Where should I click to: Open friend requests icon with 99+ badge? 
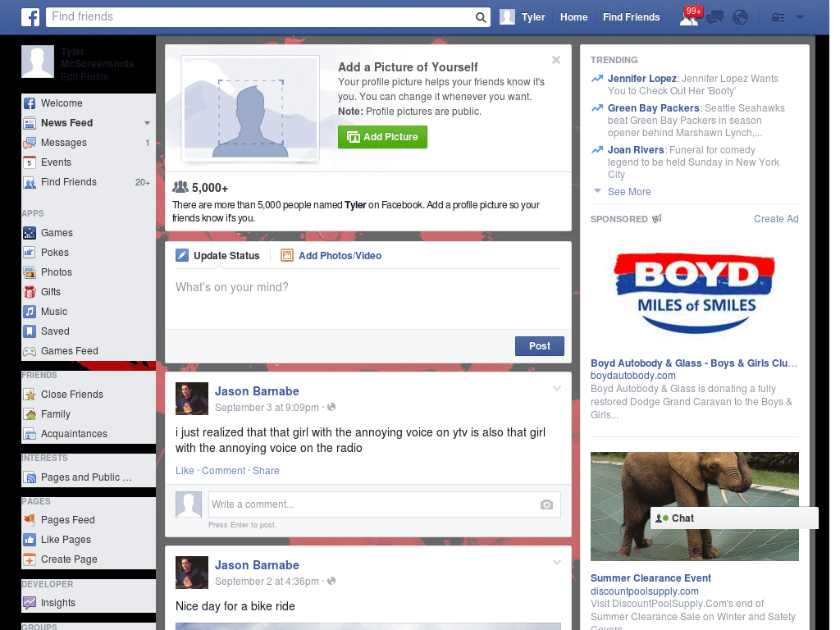pyautogui.click(x=691, y=16)
